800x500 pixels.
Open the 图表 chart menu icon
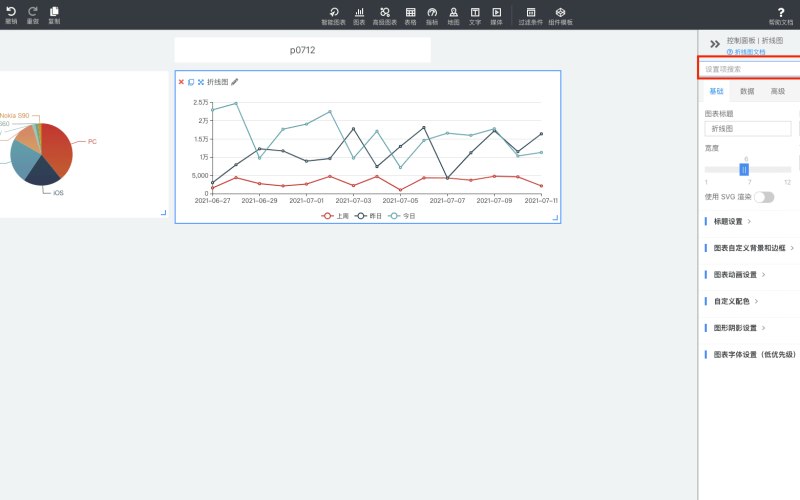359,16
